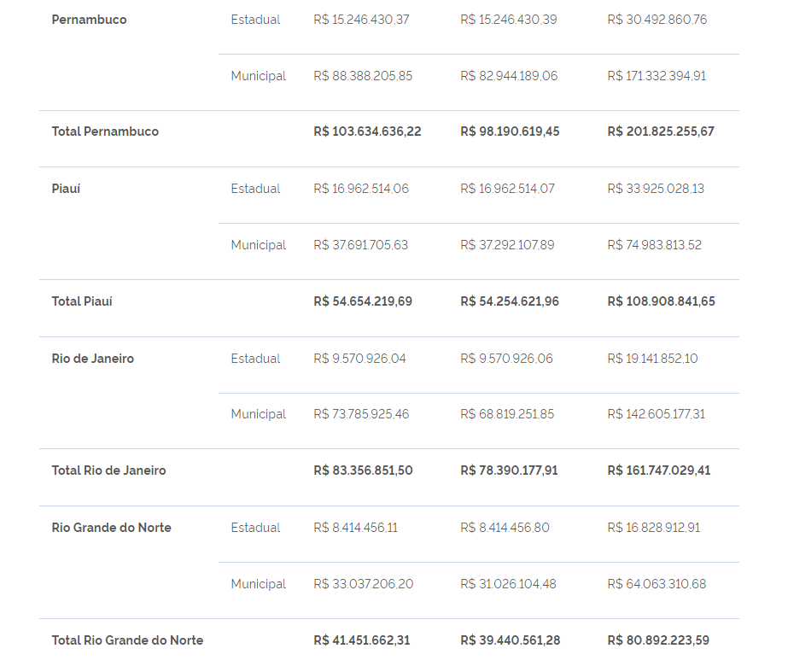Click Piauí Estadual value R$ 16.962.514,07

pos(508,189)
